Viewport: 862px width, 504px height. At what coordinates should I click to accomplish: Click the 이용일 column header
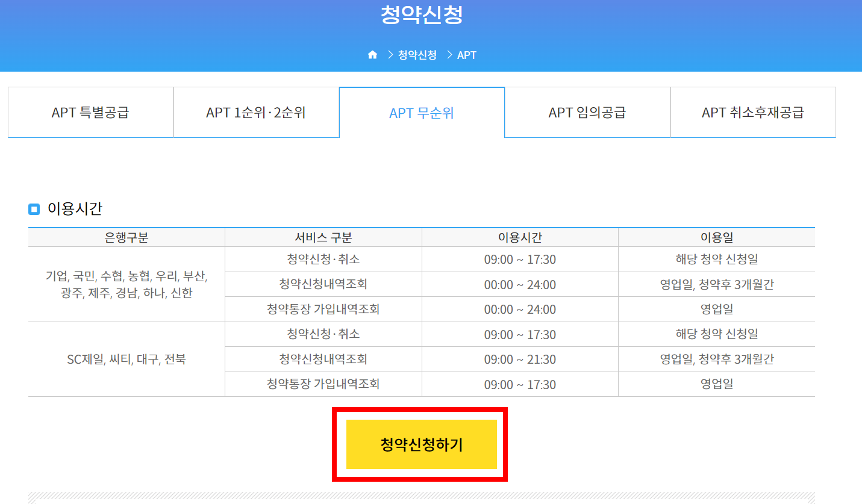tap(716, 237)
